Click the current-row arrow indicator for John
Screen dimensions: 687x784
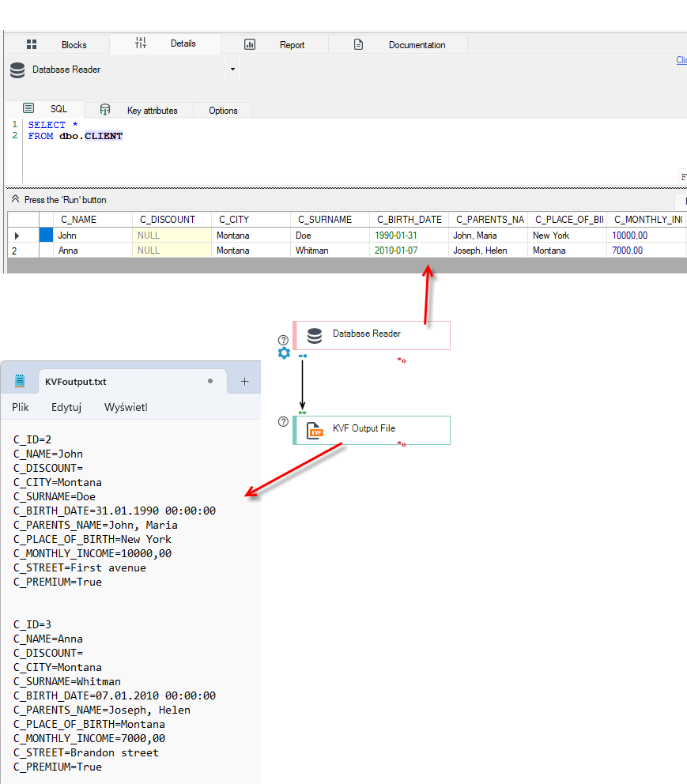(17, 236)
